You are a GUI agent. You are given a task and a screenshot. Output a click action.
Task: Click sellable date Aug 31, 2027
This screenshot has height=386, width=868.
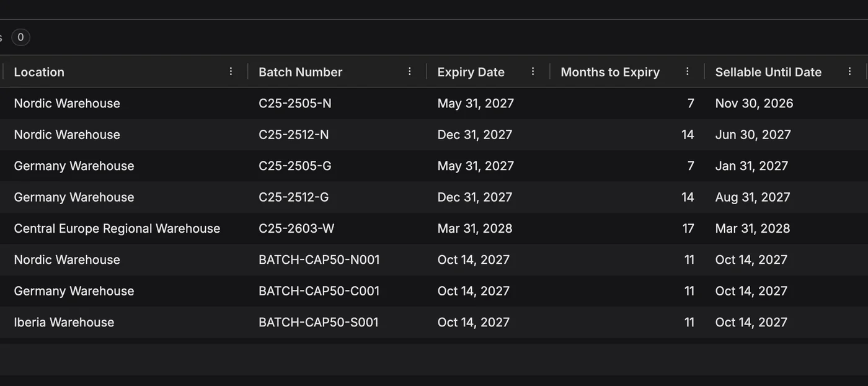tap(753, 197)
